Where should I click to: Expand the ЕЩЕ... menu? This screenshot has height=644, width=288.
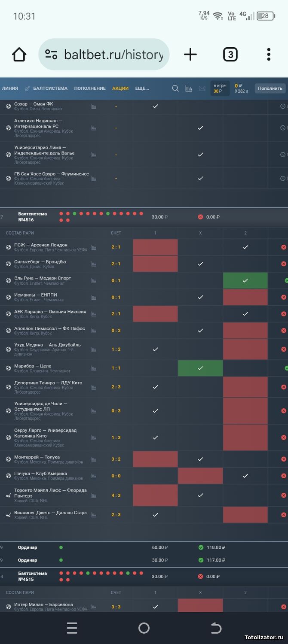(142, 88)
